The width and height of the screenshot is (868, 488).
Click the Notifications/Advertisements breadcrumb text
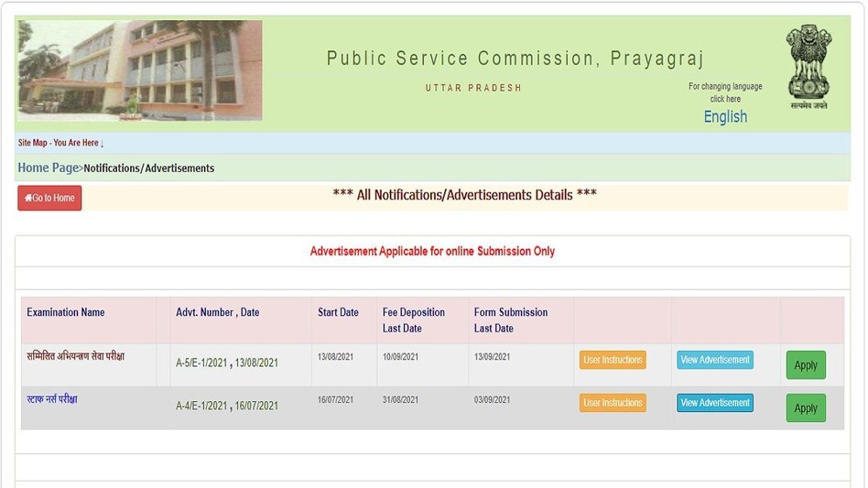pyautogui.click(x=149, y=168)
